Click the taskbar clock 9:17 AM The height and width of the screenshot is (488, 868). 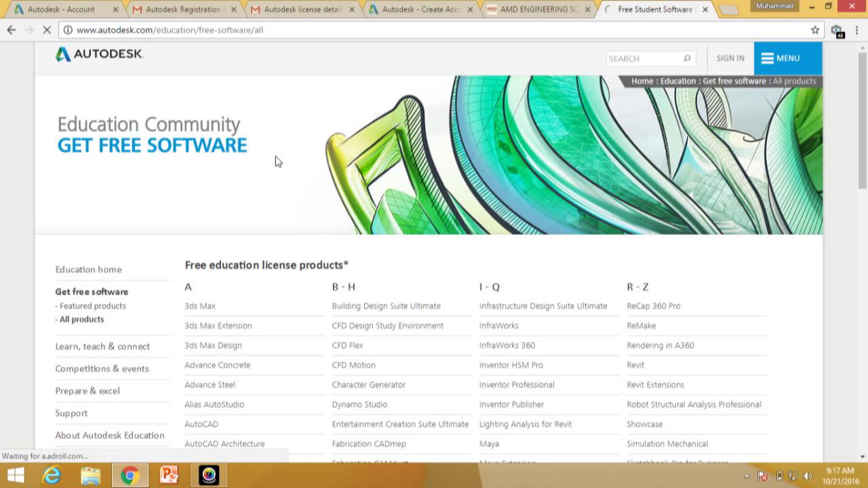[841, 471]
